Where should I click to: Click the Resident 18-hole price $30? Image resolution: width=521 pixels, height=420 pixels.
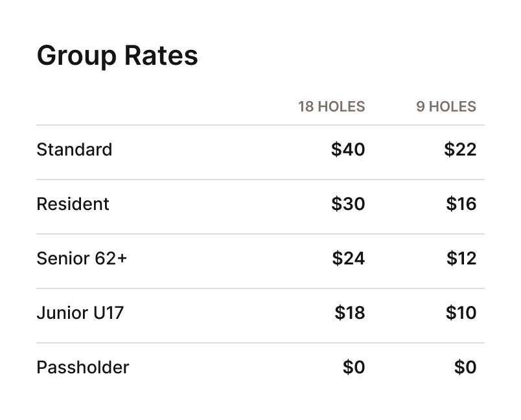coord(348,204)
